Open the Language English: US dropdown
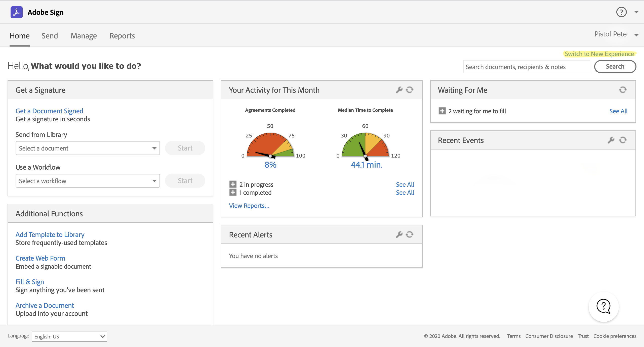The image size is (644, 347). coord(69,336)
